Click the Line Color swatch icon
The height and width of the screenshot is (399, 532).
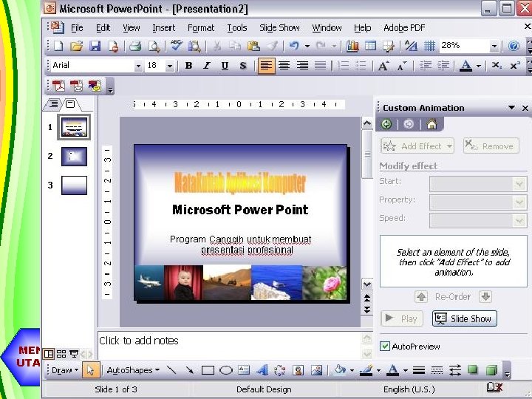[366, 370]
